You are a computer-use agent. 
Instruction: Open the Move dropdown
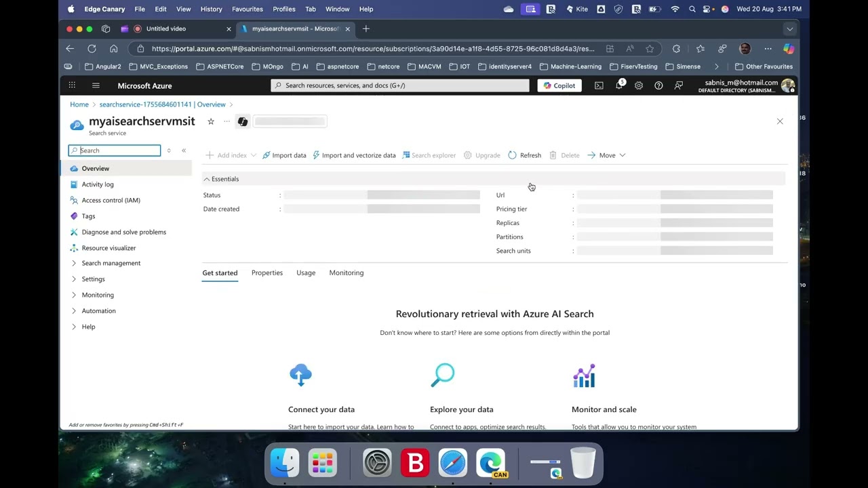coord(606,155)
